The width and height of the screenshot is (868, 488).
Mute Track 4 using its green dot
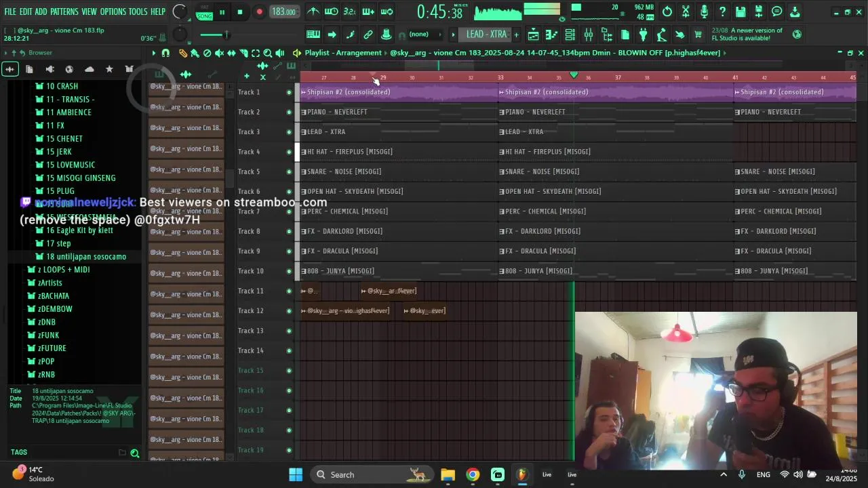coord(289,152)
